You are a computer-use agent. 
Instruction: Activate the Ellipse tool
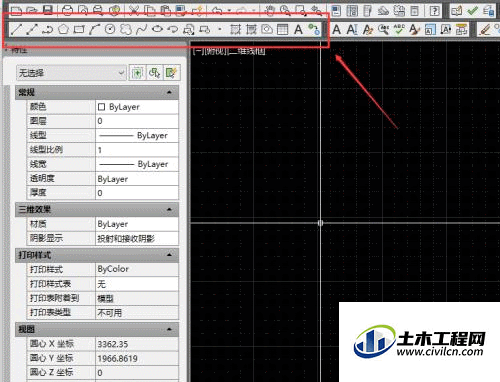point(157,29)
